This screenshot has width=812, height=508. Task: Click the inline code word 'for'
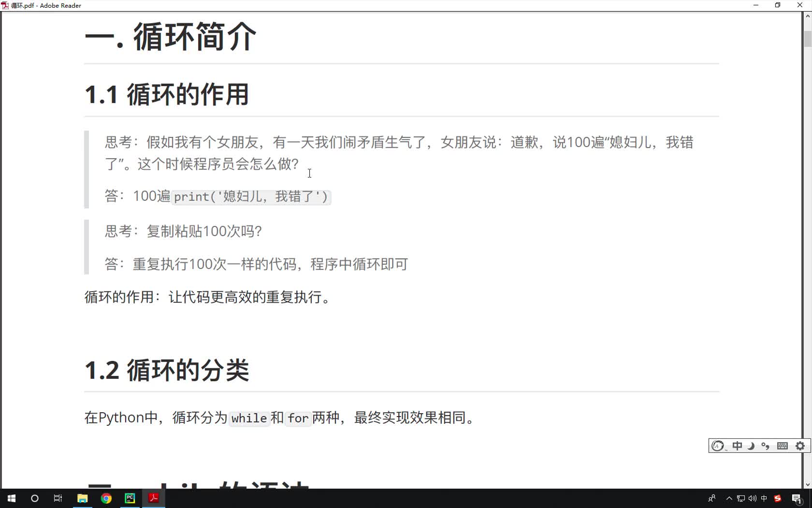coord(298,418)
